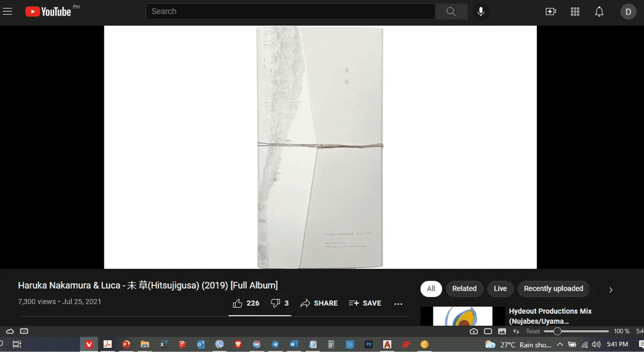Open the Hydeout Productions Mix title link
This screenshot has height=352, width=644.
[x=550, y=316]
